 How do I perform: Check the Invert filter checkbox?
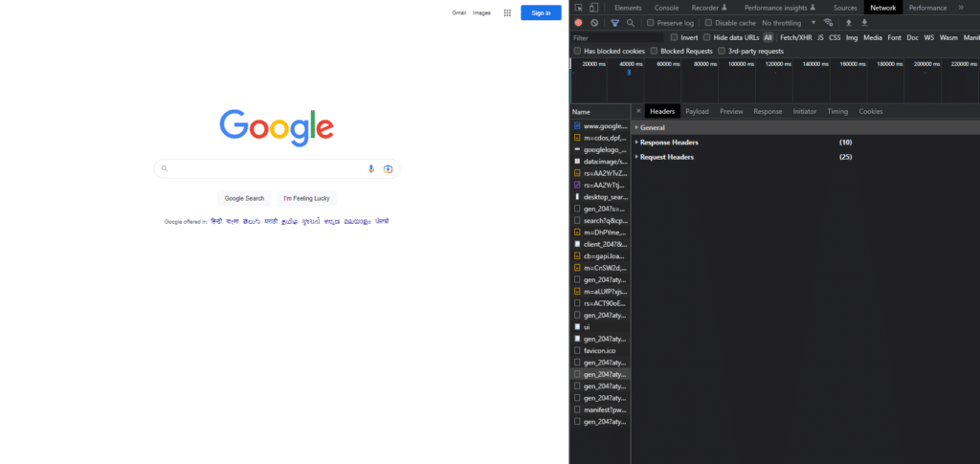click(675, 37)
